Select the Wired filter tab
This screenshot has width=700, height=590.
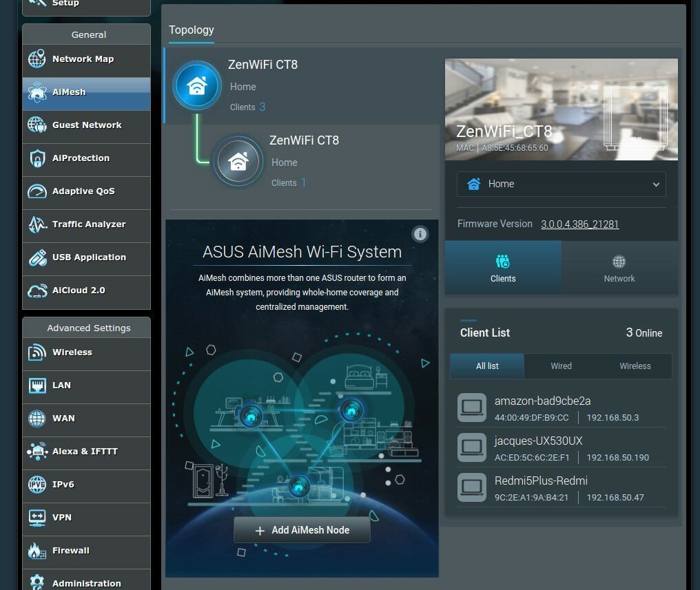click(x=561, y=366)
